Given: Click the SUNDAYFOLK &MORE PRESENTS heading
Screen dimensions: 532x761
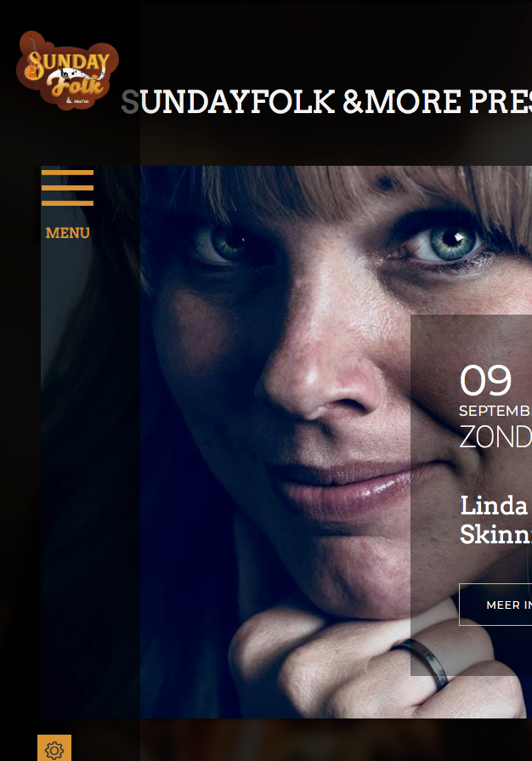Looking at the screenshot, I should click(x=326, y=102).
